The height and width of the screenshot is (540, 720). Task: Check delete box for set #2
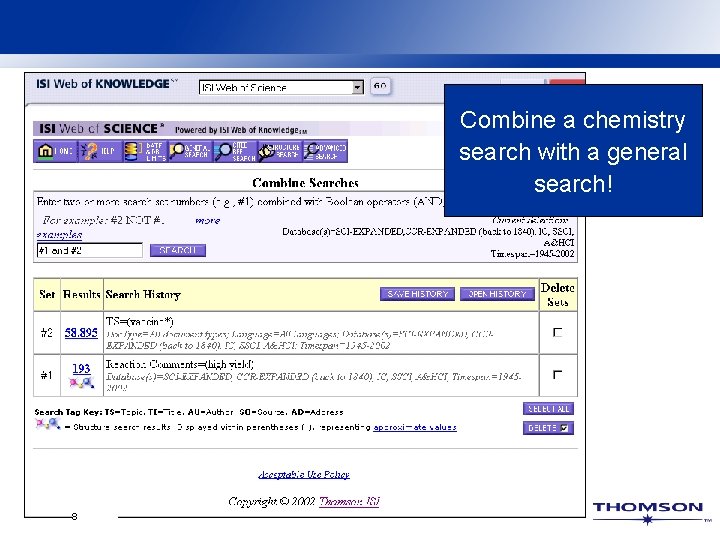pyautogui.click(x=557, y=332)
